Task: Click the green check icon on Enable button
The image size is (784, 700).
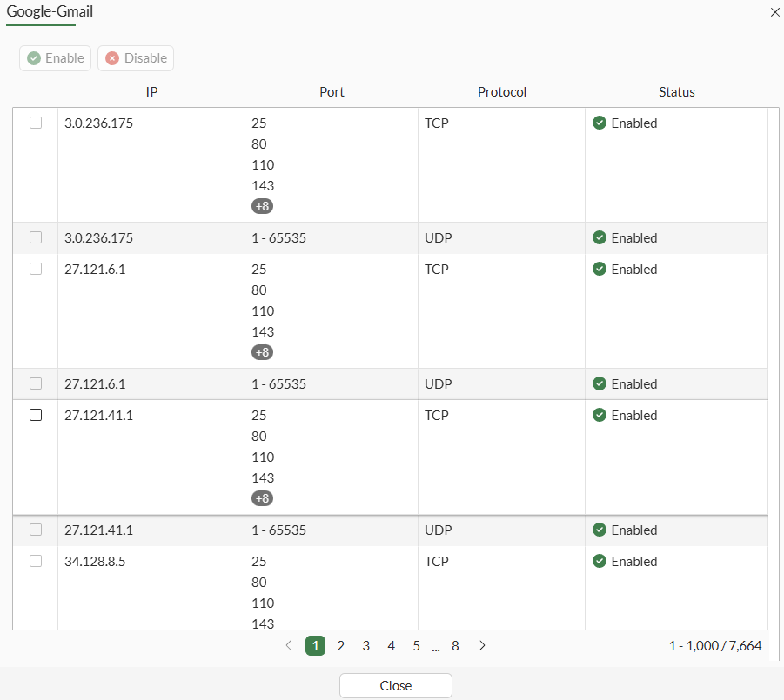Action: tap(33, 58)
